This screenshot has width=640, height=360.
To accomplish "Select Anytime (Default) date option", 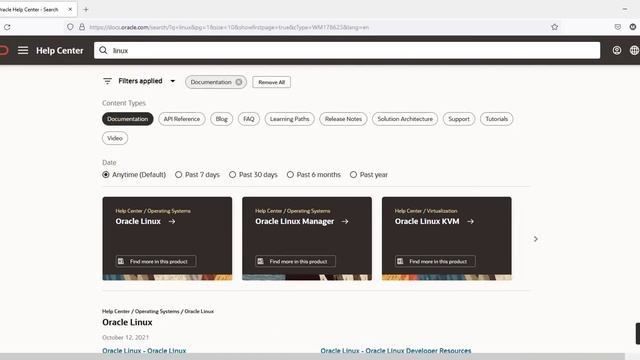I will 106,175.
